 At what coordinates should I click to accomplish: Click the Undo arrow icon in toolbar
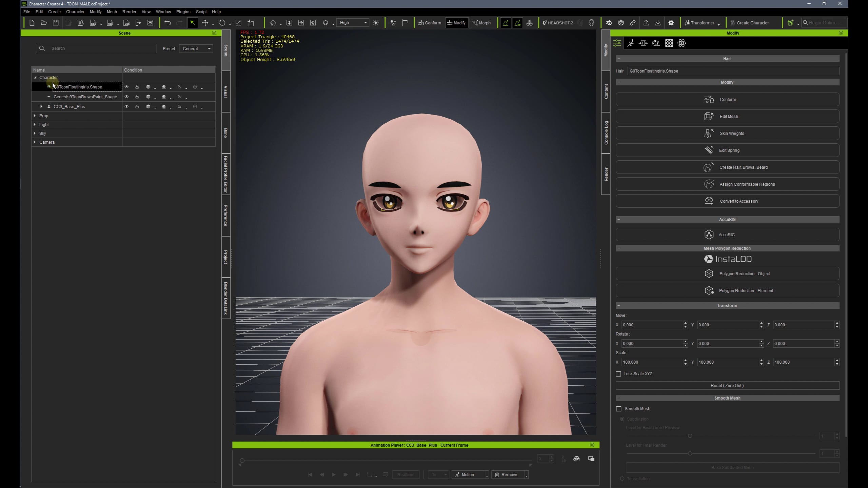click(x=167, y=23)
